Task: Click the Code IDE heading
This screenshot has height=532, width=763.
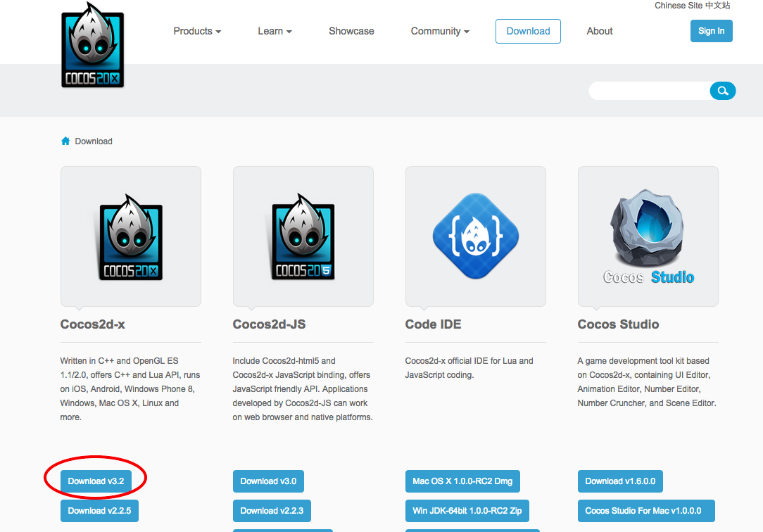Action: [x=433, y=324]
